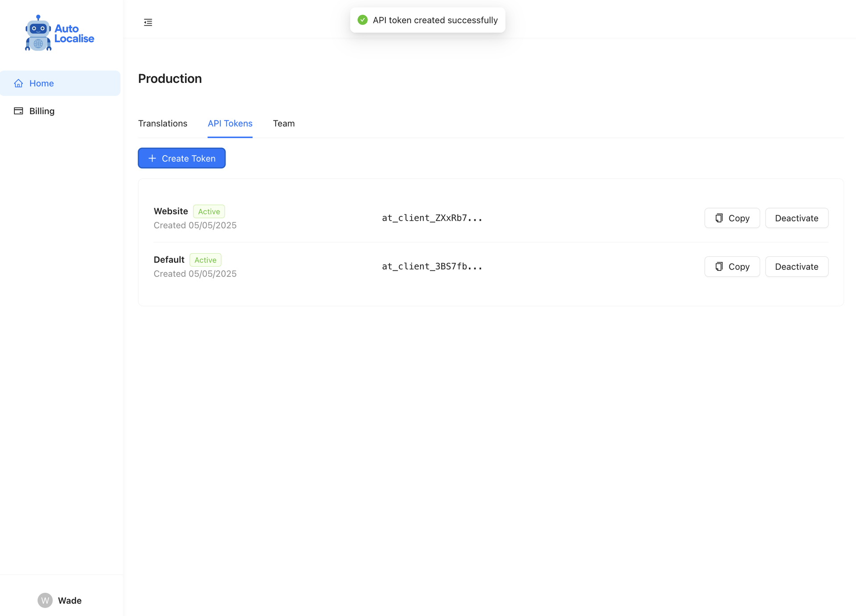Click the copy icon in the Website row
This screenshot has width=856, height=616.
(719, 218)
